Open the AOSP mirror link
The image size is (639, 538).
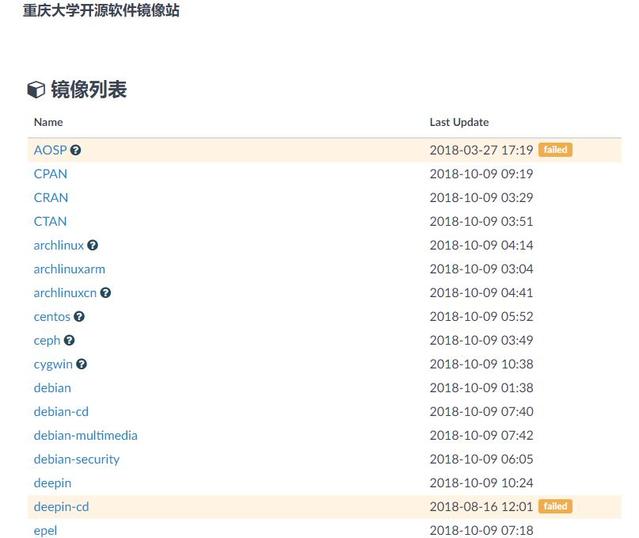pyautogui.click(x=50, y=150)
